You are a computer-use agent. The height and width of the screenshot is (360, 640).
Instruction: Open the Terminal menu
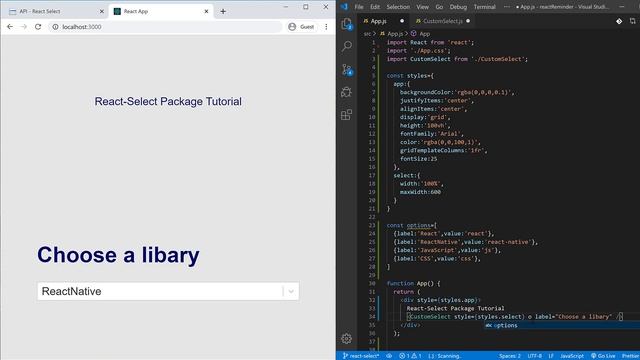pyautogui.click(x=484, y=7)
